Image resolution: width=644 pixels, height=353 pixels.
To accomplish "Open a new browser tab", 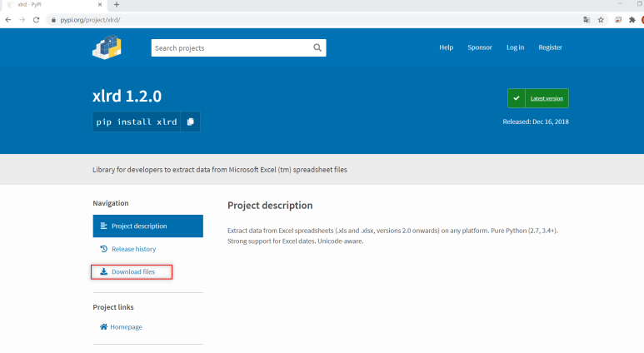I will click(117, 4).
